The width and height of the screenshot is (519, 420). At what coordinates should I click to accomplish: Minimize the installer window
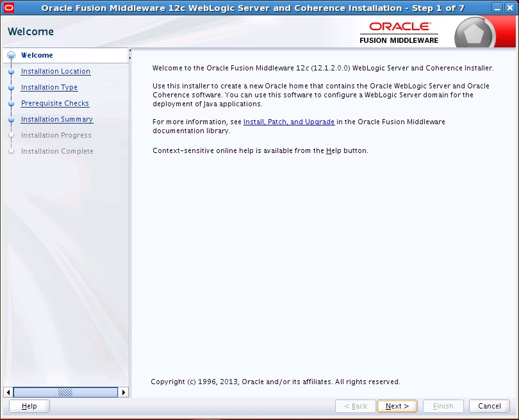497,8
